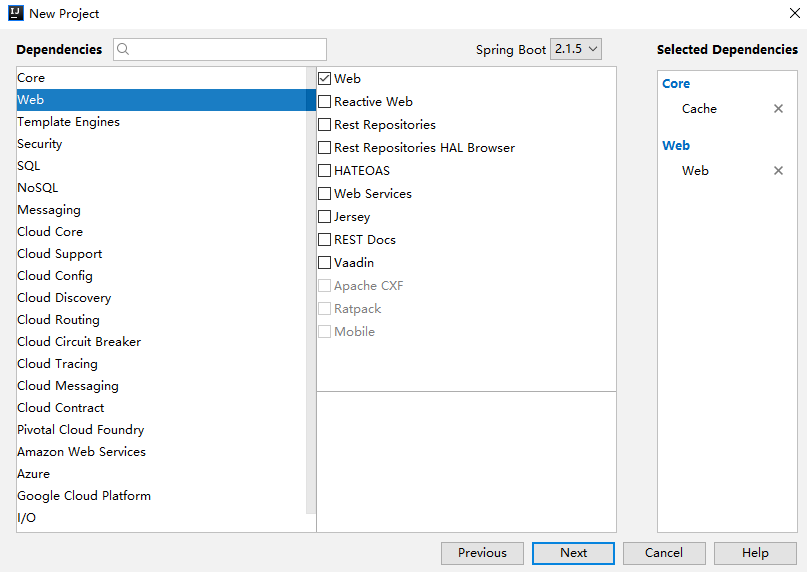Close the New Project dialog
Viewport: 807px width, 572px height.
coord(794,13)
